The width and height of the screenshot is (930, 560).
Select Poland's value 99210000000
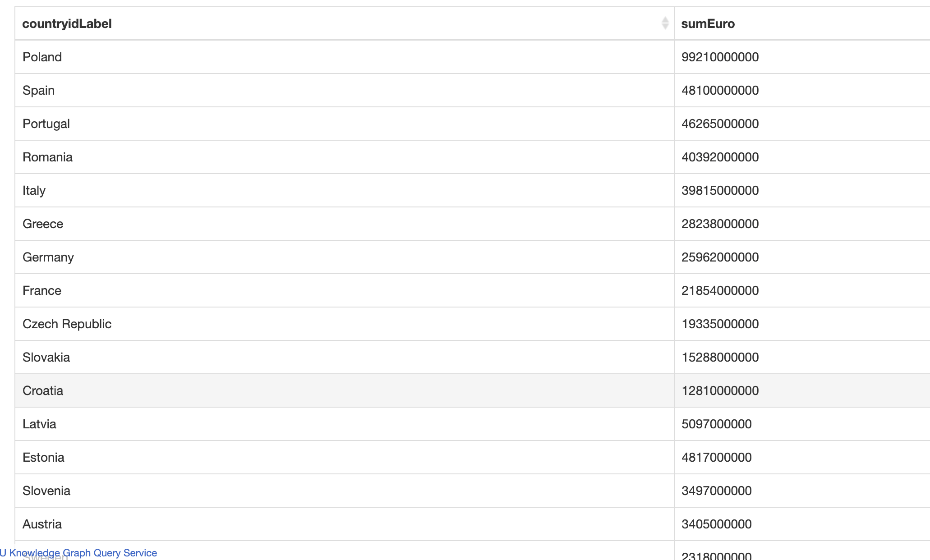pyautogui.click(x=720, y=57)
